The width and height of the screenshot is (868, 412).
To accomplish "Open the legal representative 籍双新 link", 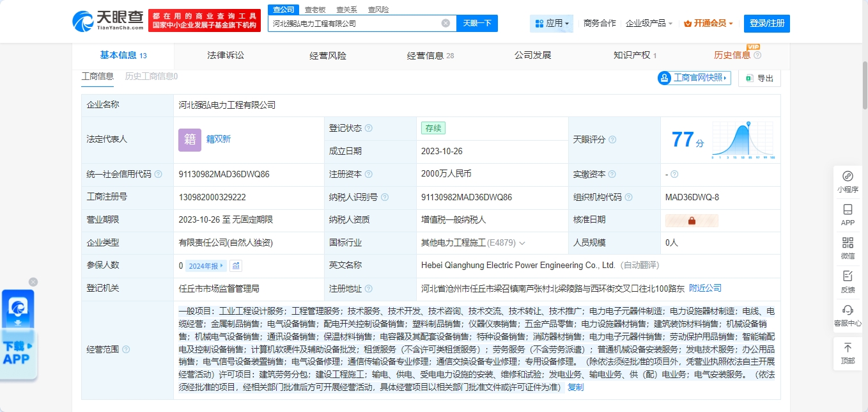I will (x=218, y=139).
